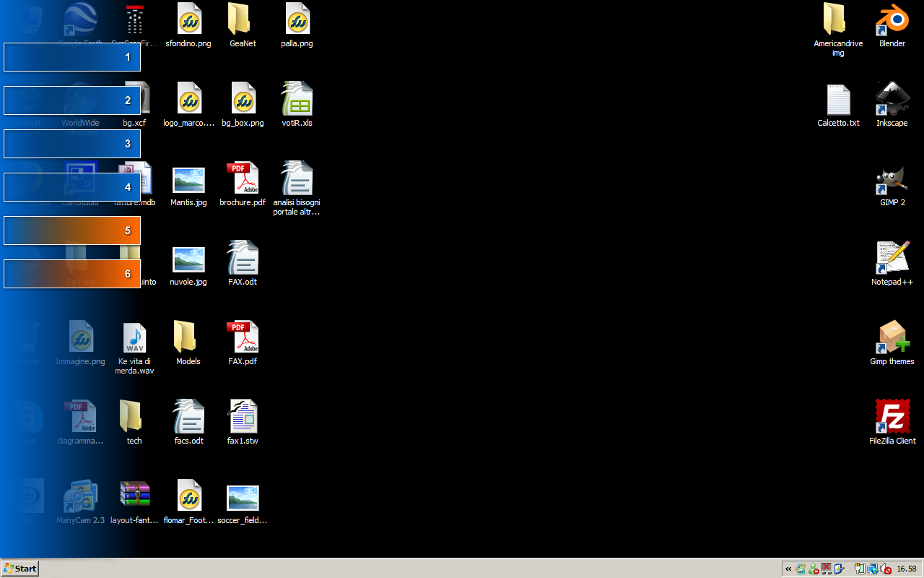Image resolution: width=924 pixels, height=578 pixels.
Task: Select the sfondino.png file icon
Action: coord(188,25)
